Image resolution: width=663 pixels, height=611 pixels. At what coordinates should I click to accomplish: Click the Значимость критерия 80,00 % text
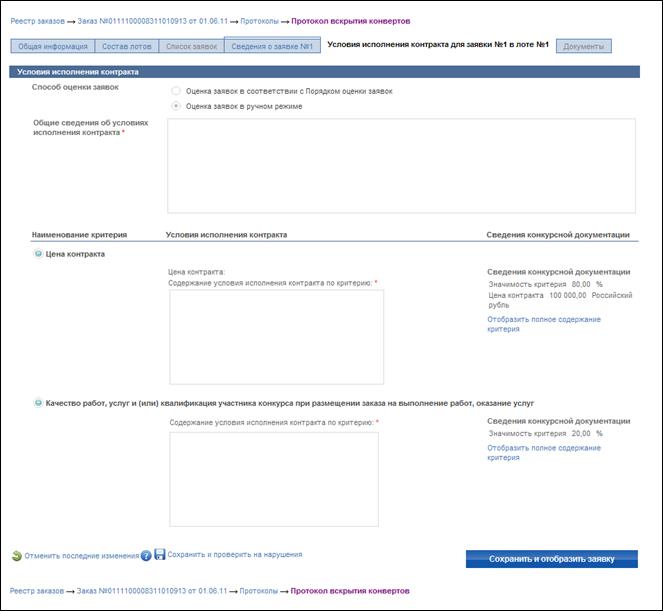click(x=545, y=284)
